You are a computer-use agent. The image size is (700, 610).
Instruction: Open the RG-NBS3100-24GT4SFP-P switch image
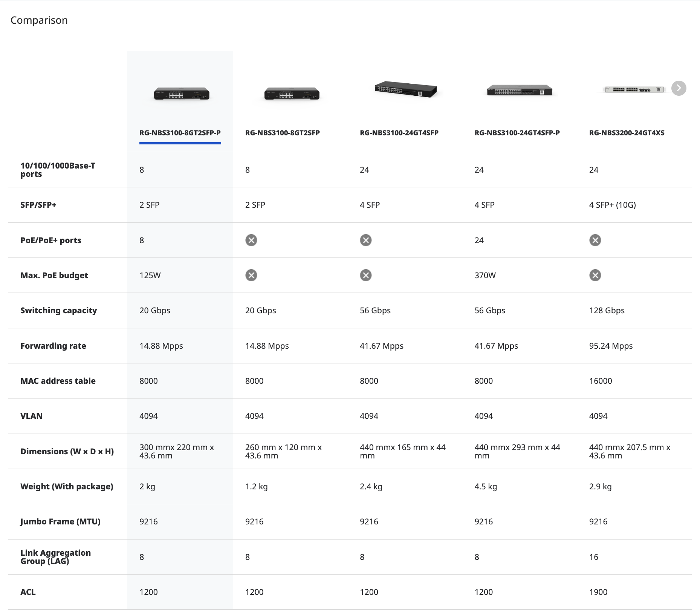click(520, 90)
